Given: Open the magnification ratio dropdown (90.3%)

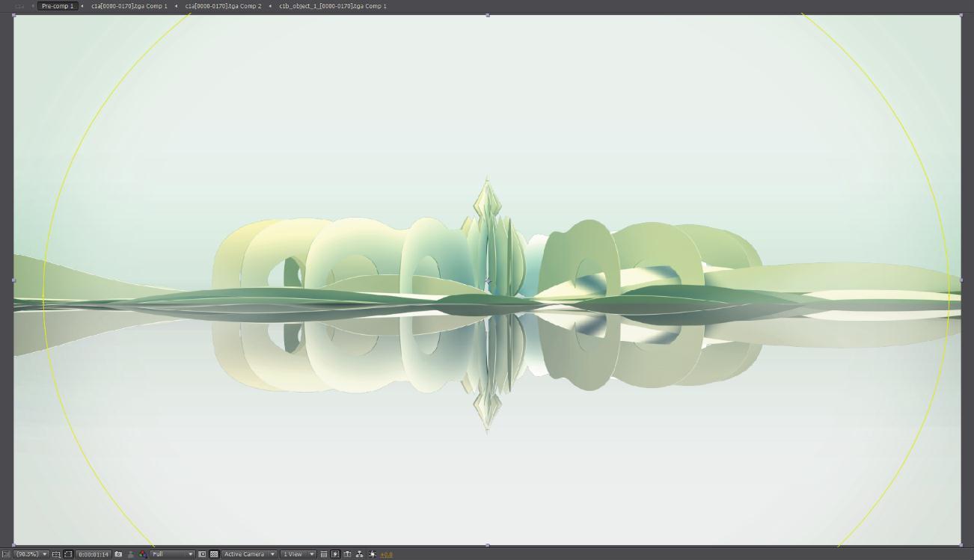Looking at the screenshot, I should pos(31,554).
